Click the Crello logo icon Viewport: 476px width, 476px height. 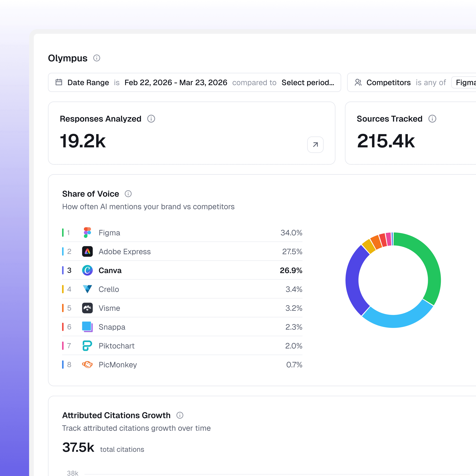[87, 289]
